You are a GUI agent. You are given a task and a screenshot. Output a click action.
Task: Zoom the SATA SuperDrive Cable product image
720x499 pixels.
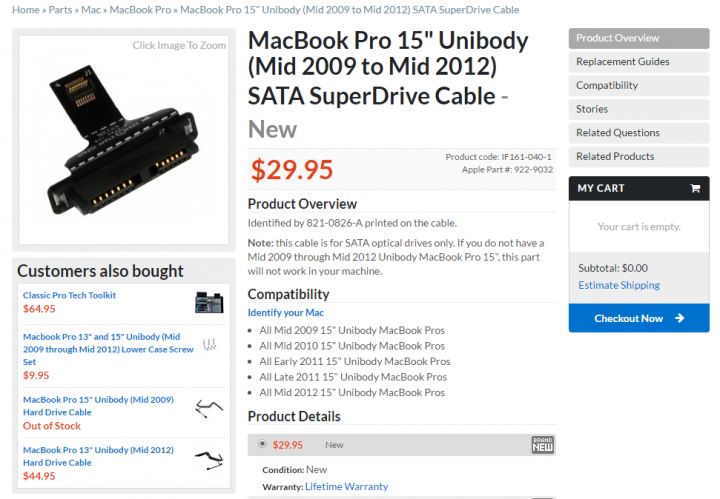click(x=124, y=140)
